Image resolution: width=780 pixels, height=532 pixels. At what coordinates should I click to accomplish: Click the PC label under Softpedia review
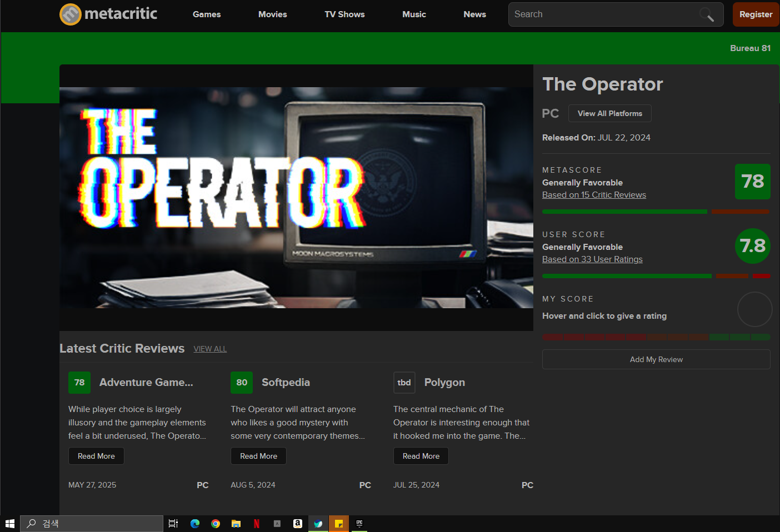pyautogui.click(x=365, y=485)
